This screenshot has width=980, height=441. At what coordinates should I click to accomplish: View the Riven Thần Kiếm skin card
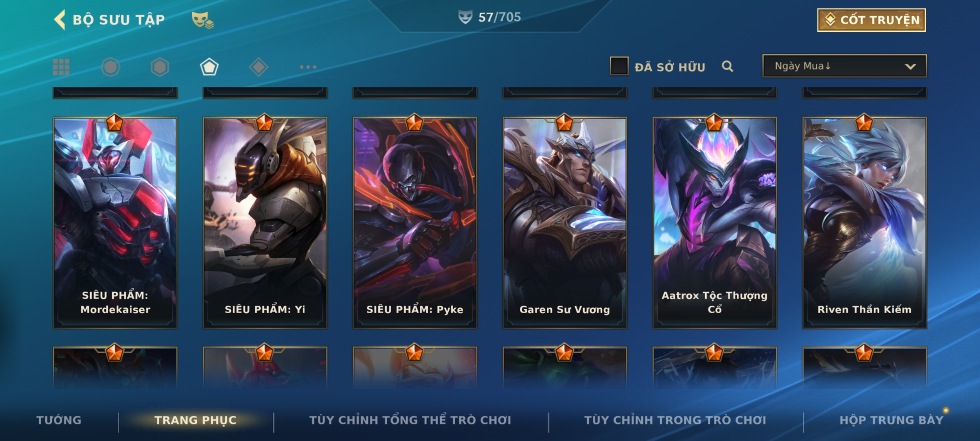coord(864,223)
